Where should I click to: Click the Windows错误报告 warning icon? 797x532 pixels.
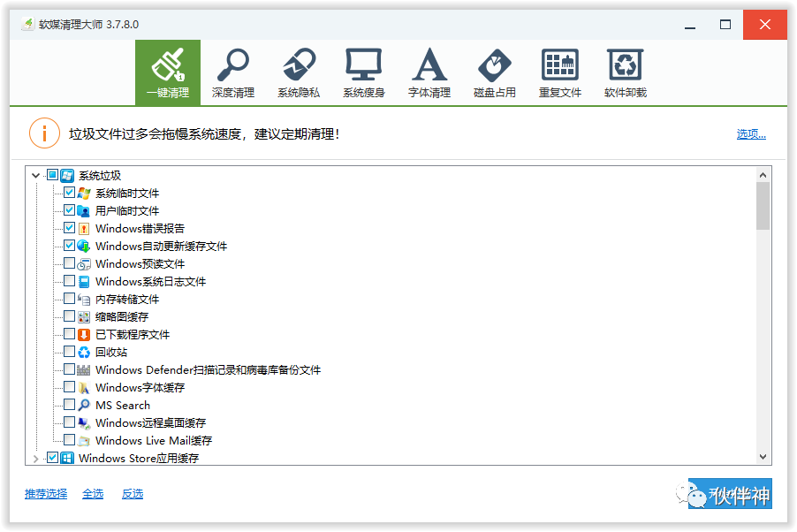[x=84, y=228]
